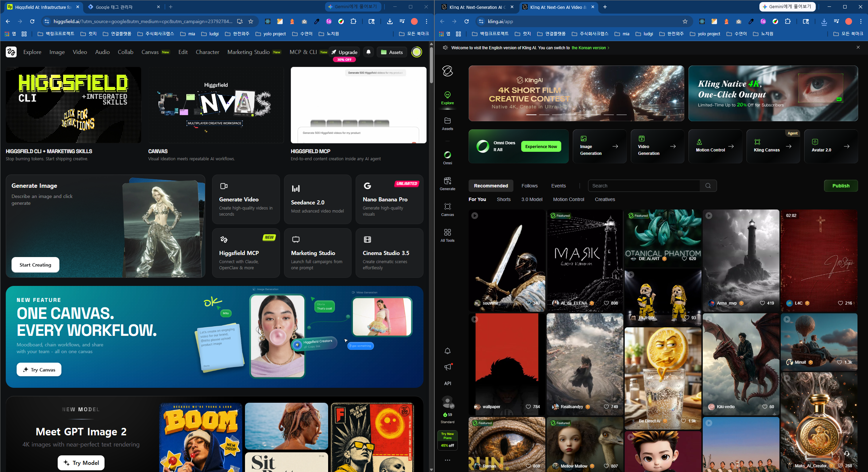Click the Kling logo in sidebar
868x472 pixels.
click(448, 71)
